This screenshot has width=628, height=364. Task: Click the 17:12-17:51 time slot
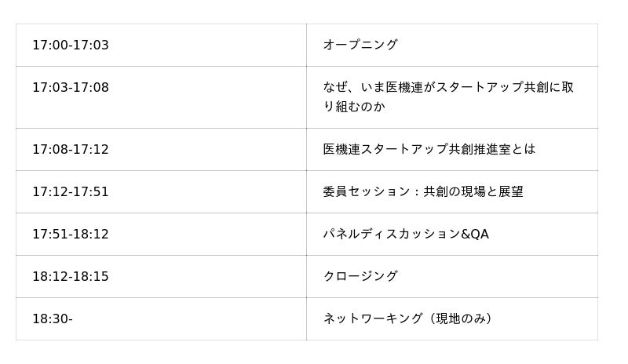click(x=71, y=191)
